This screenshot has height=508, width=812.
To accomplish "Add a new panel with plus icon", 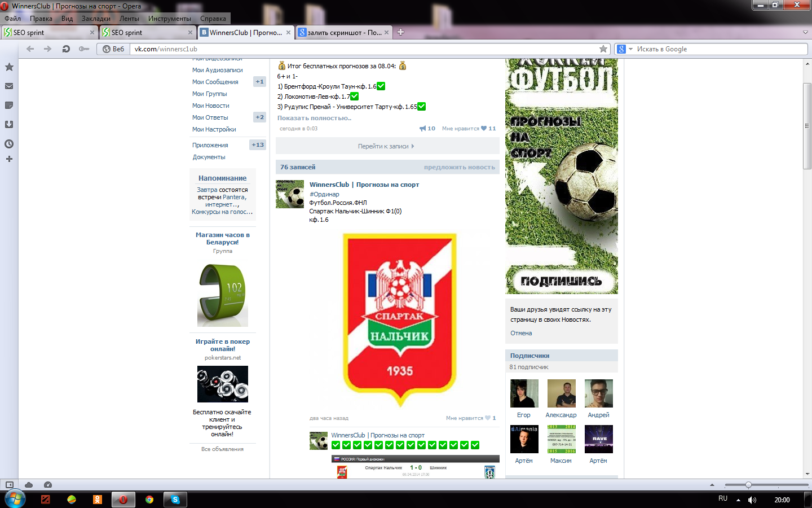I will pos(9,159).
